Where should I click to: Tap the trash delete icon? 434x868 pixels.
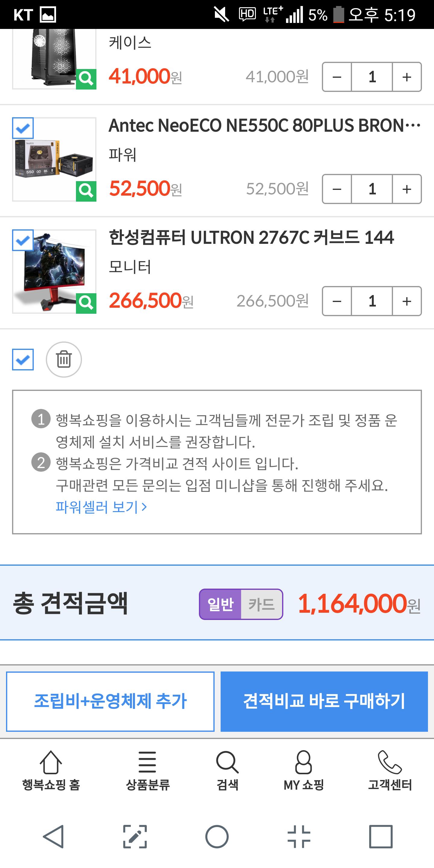[64, 360]
